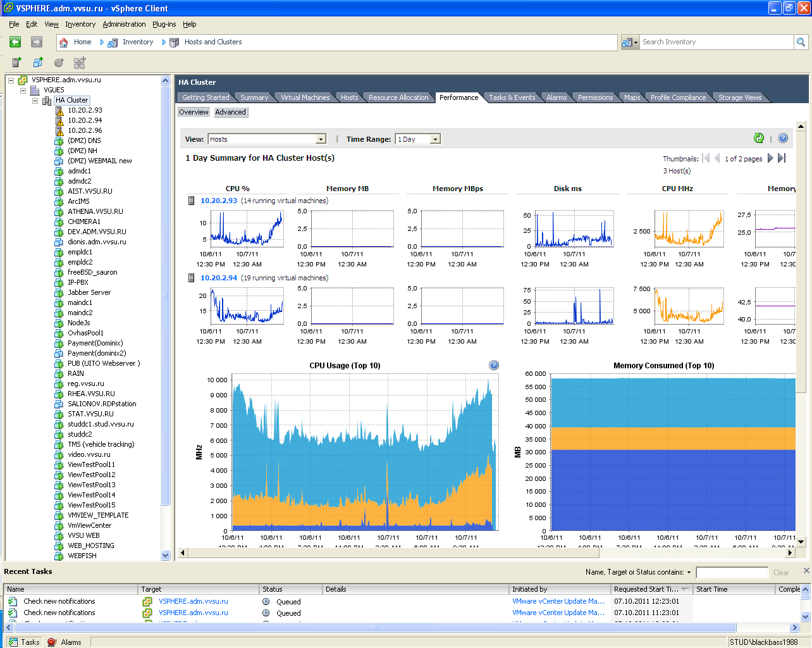Open the Inventory breadcrumb arrow menu
Screen dimensions: 812x648
coord(102,42)
